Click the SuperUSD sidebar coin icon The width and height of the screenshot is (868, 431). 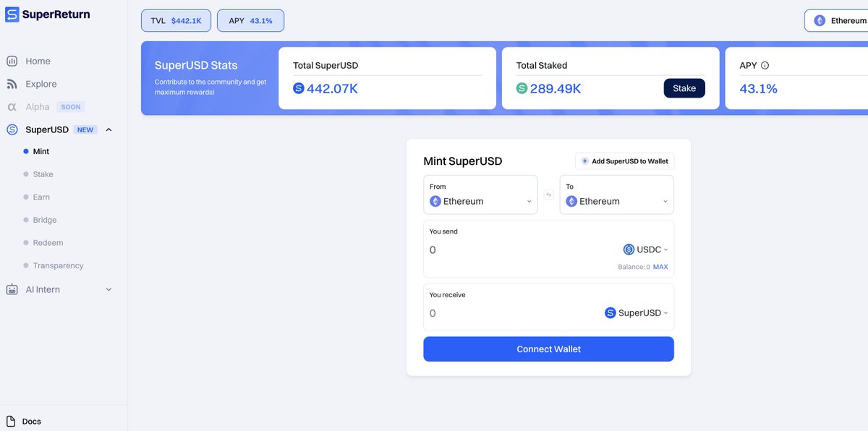coord(12,130)
